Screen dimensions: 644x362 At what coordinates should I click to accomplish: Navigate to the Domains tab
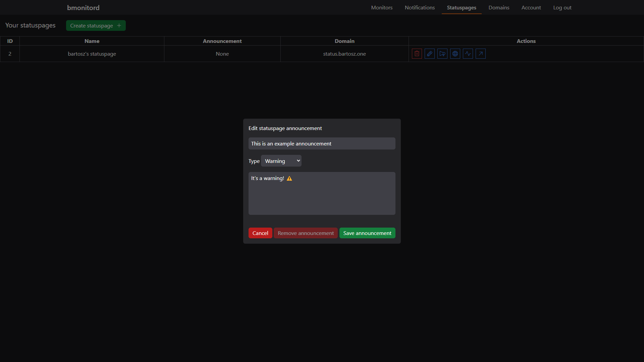(499, 7)
